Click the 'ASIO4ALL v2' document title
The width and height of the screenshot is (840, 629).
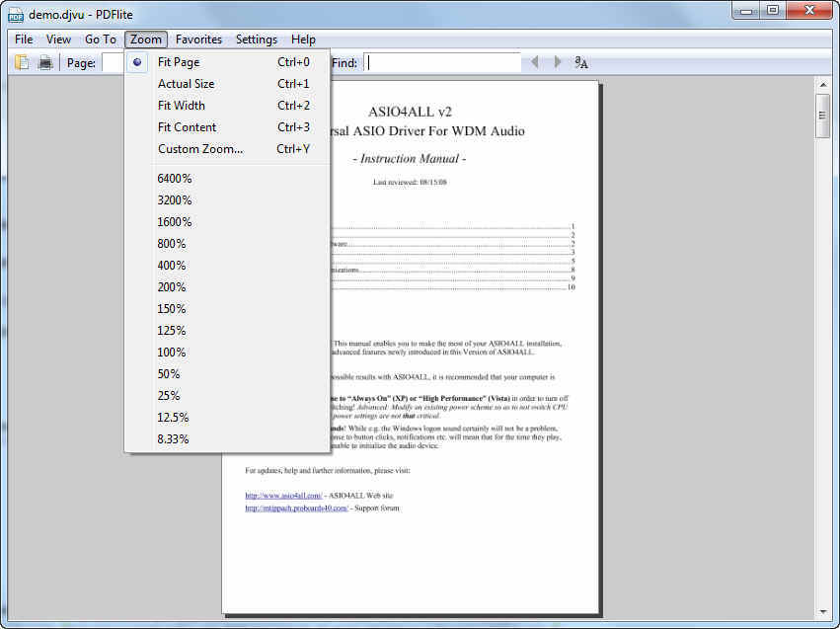coord(410,112)
